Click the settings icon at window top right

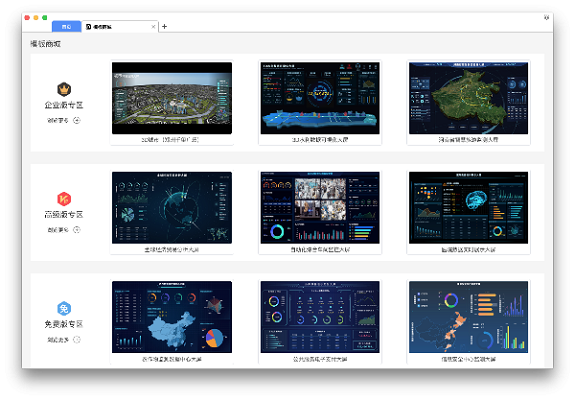pyautogui.click(x=546, y=17)
